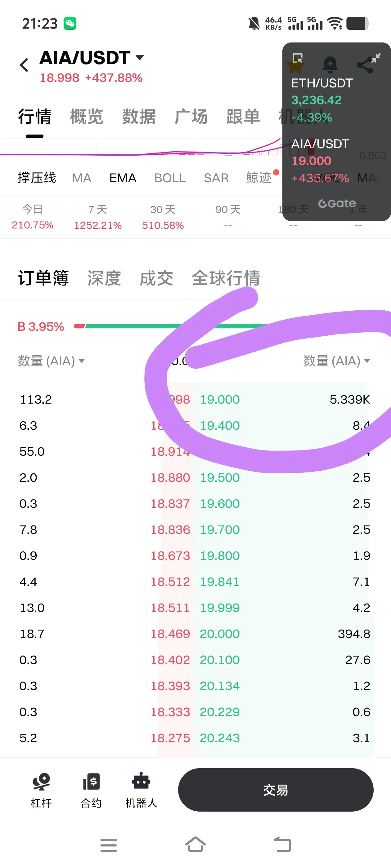Tap the back arrow beside AIA/USDT
This screenshot has width=391, height=868.
[24, 65]
